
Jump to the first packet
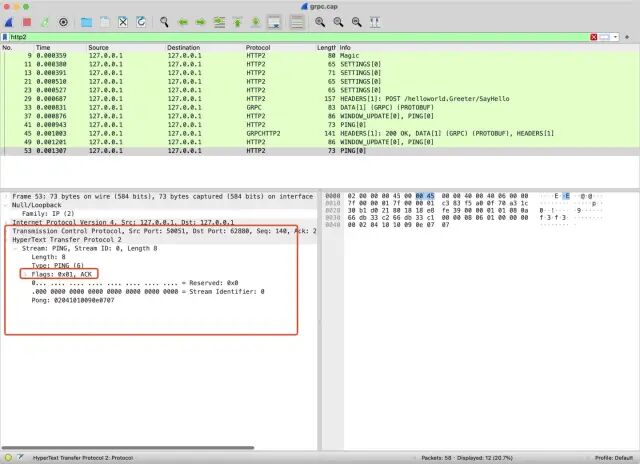(x=237, y=22)
